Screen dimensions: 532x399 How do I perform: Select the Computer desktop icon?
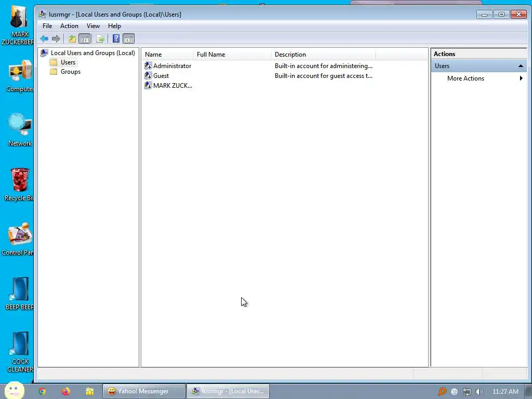coord(19,76)
